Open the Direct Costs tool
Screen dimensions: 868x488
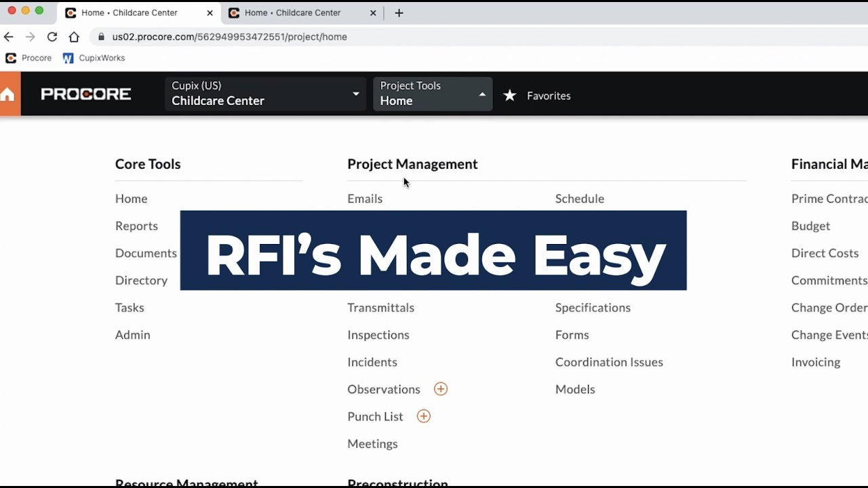[x=825, y=253]
